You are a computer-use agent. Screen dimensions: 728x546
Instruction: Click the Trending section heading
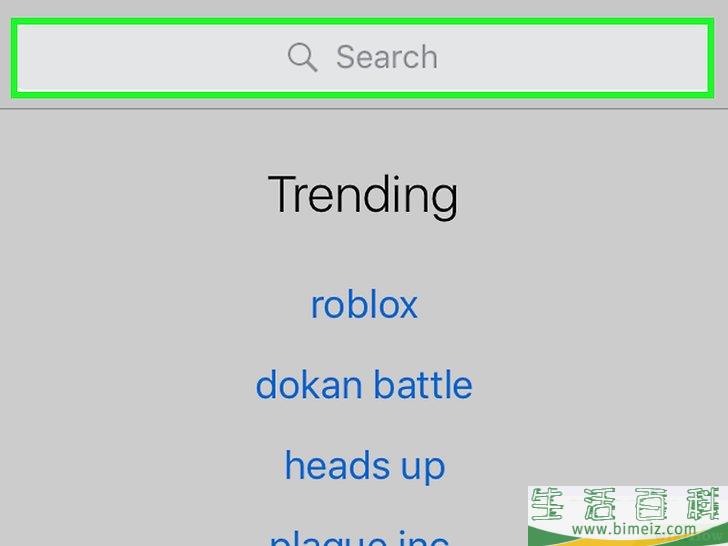coord(363,195)
